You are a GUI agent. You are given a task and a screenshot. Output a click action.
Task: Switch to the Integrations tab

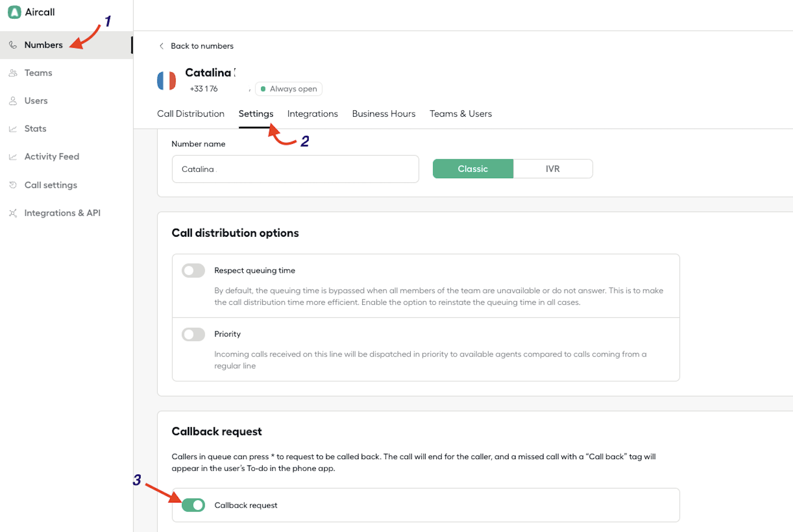click(312, 114)
